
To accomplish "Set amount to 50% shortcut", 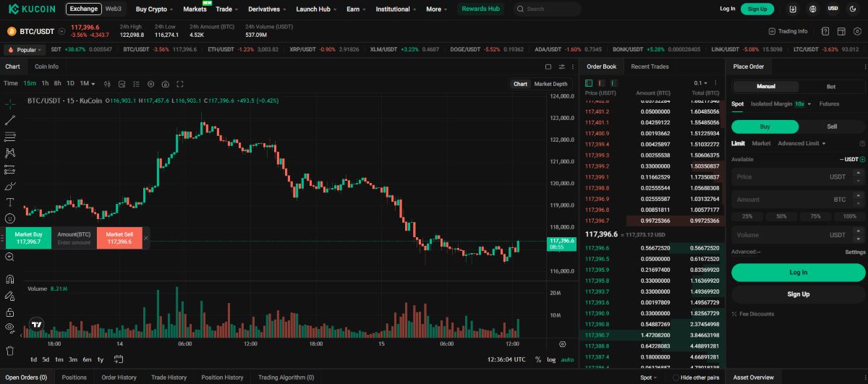I will [x=781, y=216].
